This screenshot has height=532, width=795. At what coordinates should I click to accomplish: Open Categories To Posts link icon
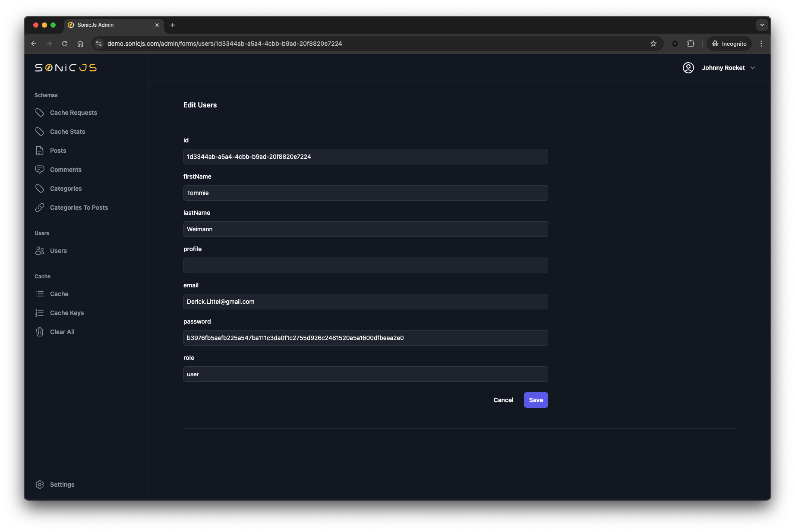[40, 208]
